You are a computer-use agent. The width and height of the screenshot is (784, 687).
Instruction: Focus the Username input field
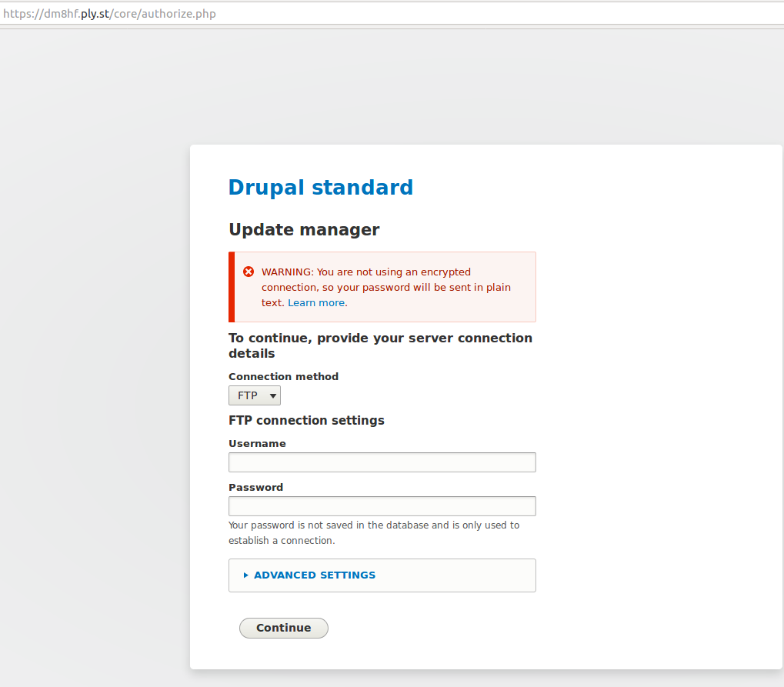pos(382,462)
